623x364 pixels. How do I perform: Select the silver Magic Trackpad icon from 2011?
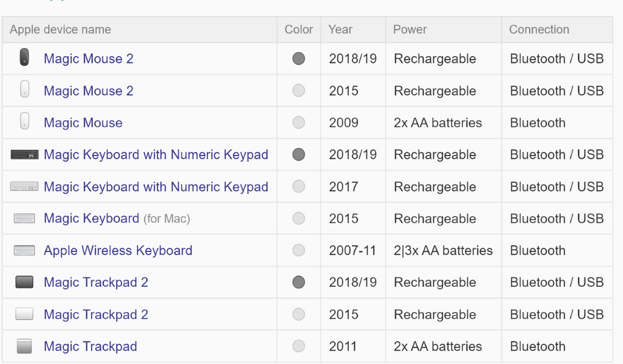click(24, 347)
